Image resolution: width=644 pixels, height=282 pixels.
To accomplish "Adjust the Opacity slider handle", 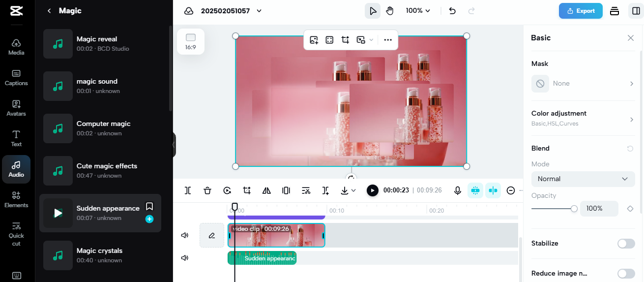I will tap(574, 209).
